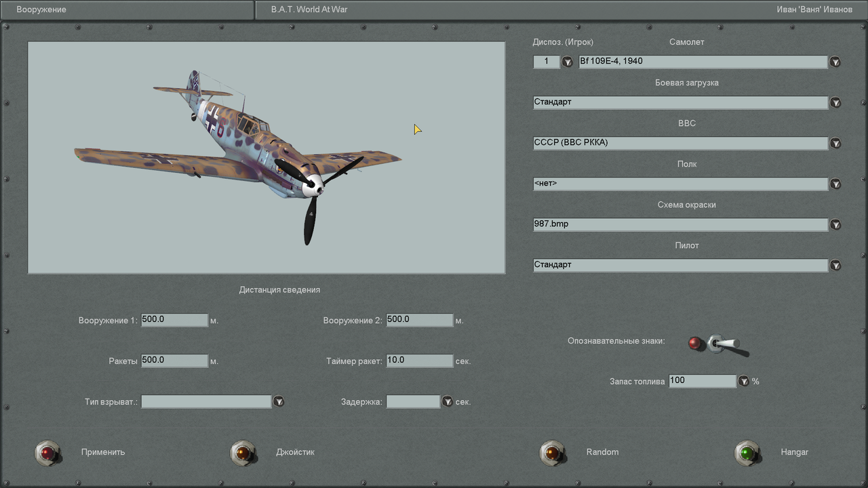
Task: Click the СССР (ВВС РККА) field
Action: 680,143
